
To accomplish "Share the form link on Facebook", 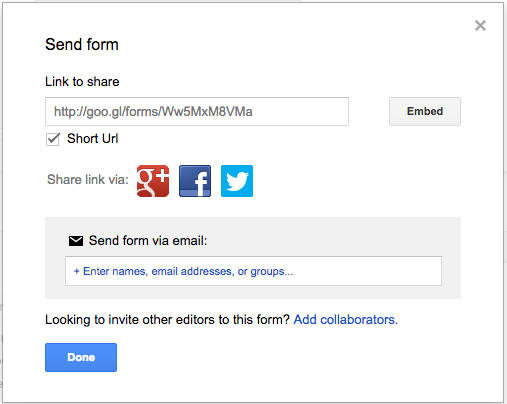I will pyautogui.click(x=195, y=181).
